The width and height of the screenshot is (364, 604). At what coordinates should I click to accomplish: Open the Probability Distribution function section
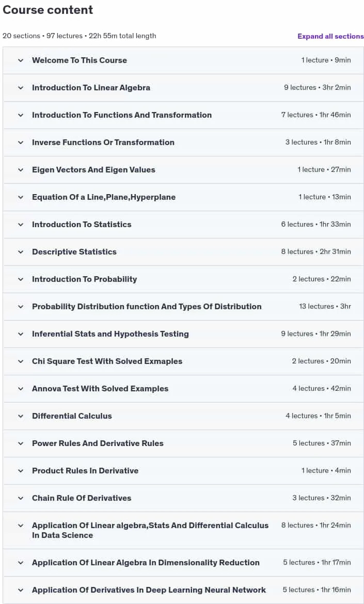[183, 307]
